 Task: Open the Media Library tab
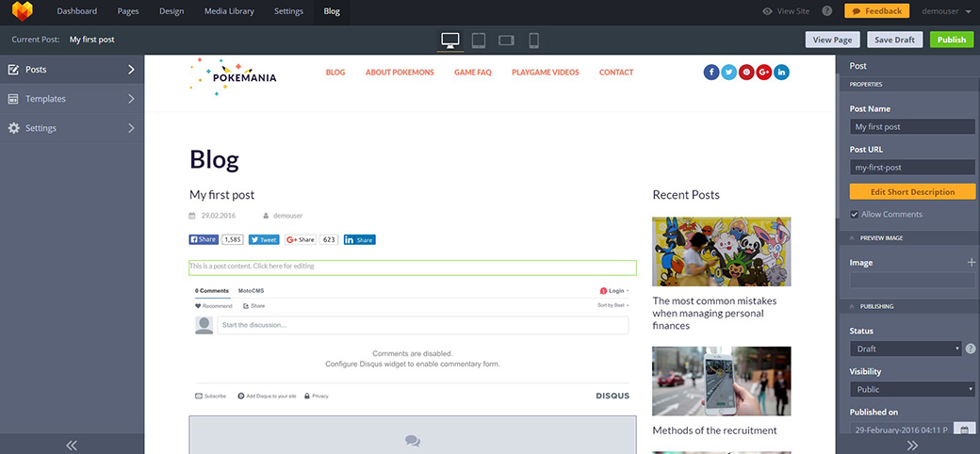229,11
